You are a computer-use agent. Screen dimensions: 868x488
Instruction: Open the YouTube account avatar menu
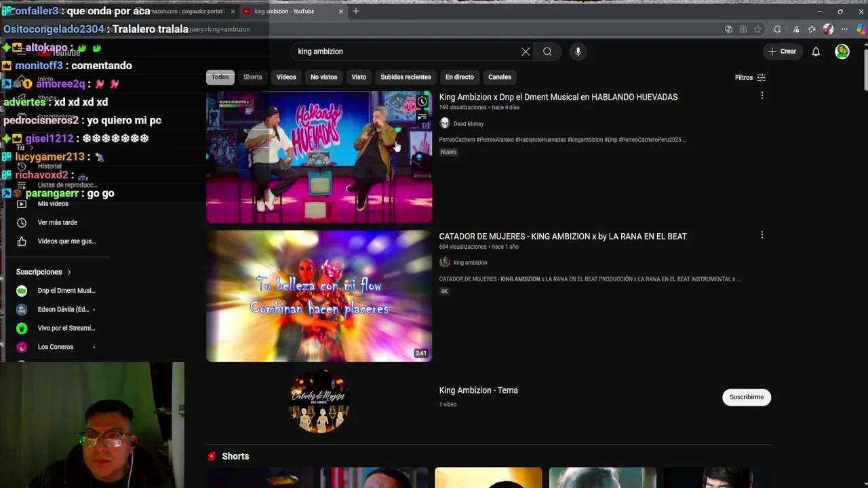tap(842, 52)
